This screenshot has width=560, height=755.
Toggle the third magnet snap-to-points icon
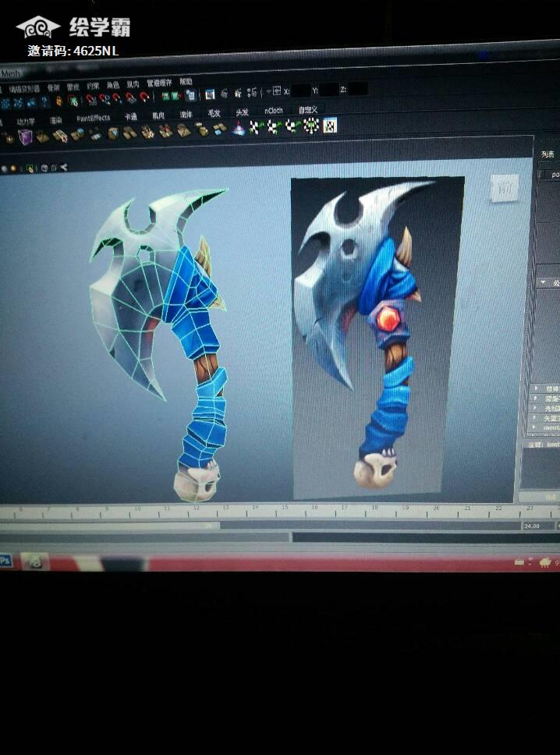coord(117,98)
